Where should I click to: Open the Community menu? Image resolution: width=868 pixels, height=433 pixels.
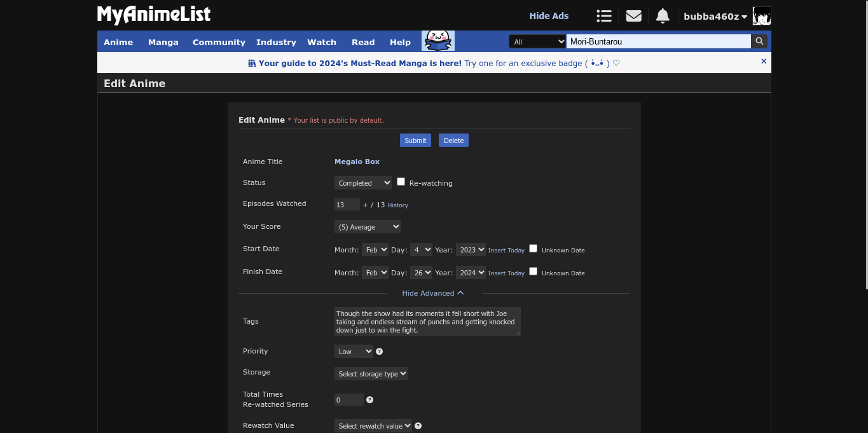pyautogui.click(x=219, y=42)
